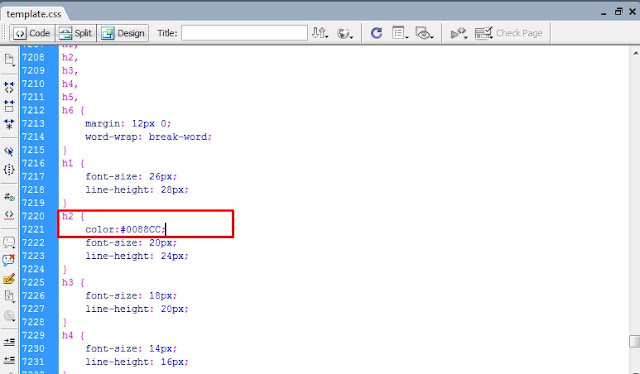Screen dimensions: 640x374
Task: Click the Wrap Tag pencil icon
Action: tap(9, 279)
